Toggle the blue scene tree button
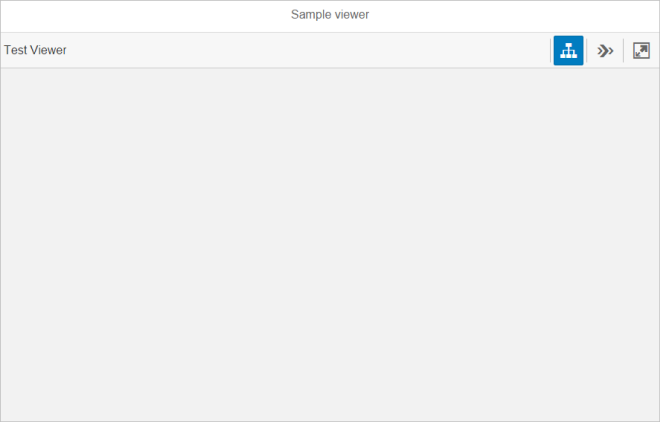 coord(568,50)
